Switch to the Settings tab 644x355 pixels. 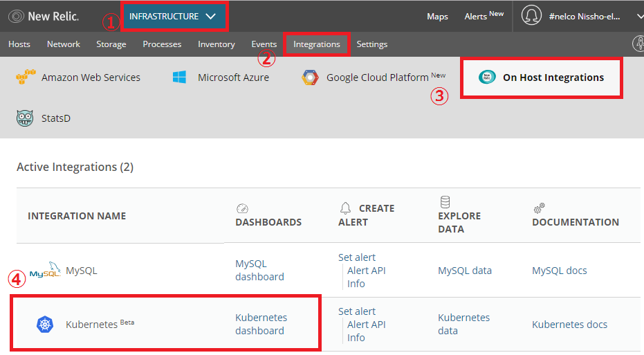(371, 44)
